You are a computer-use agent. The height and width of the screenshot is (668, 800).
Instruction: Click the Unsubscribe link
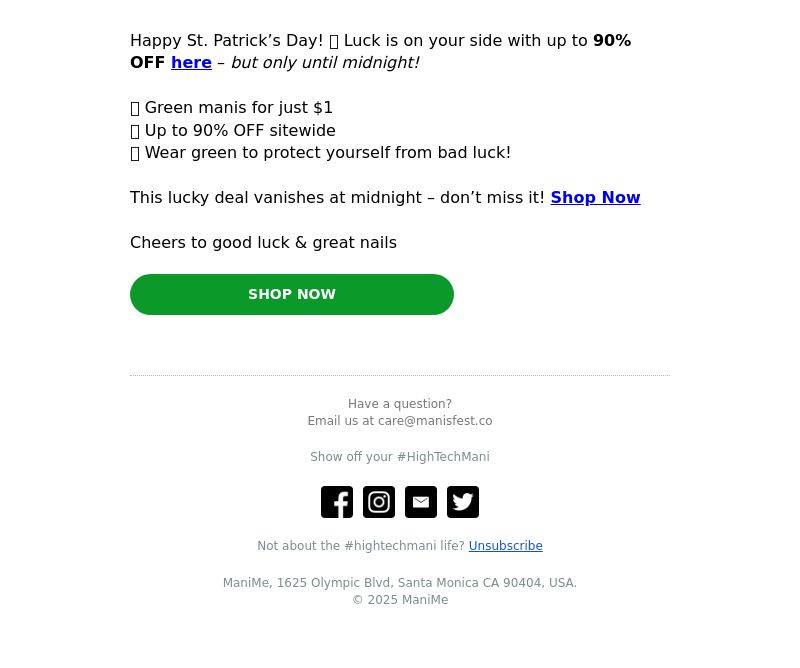pos(506,546)
